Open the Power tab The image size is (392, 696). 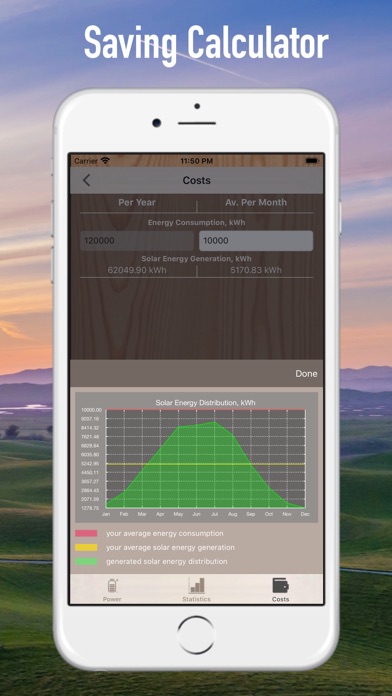tap(112, 590)
